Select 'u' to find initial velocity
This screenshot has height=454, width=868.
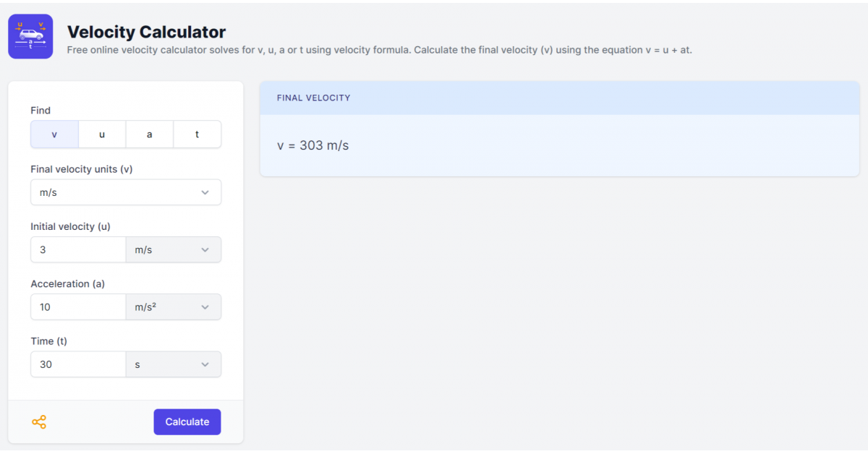click(x=102, y=134)
